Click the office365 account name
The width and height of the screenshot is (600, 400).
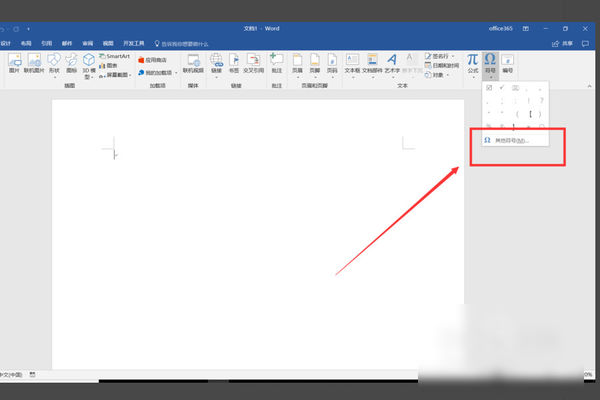(501, 29)
